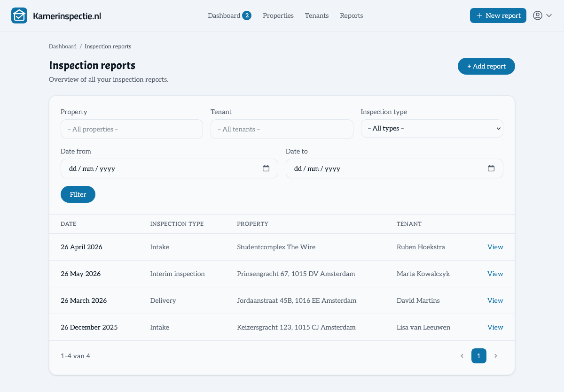This screenshot has height=392, width=564.
Task: Open the user account profile icon
Action: (538, 15)
